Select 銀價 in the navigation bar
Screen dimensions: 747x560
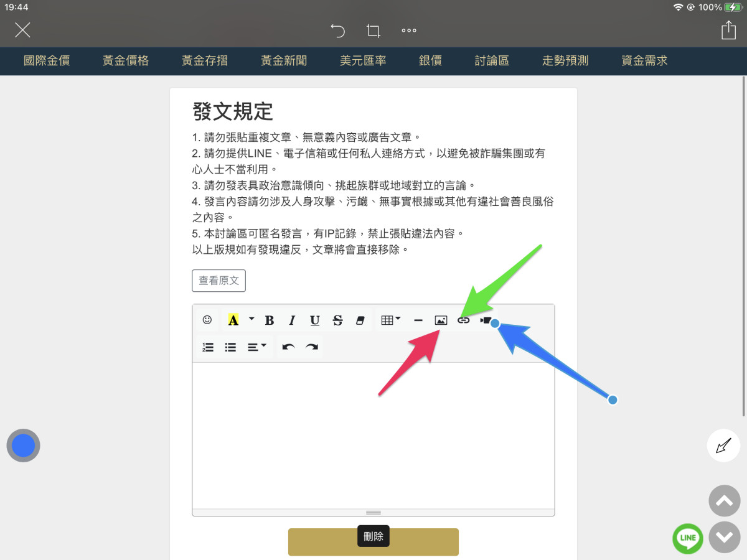430,61
